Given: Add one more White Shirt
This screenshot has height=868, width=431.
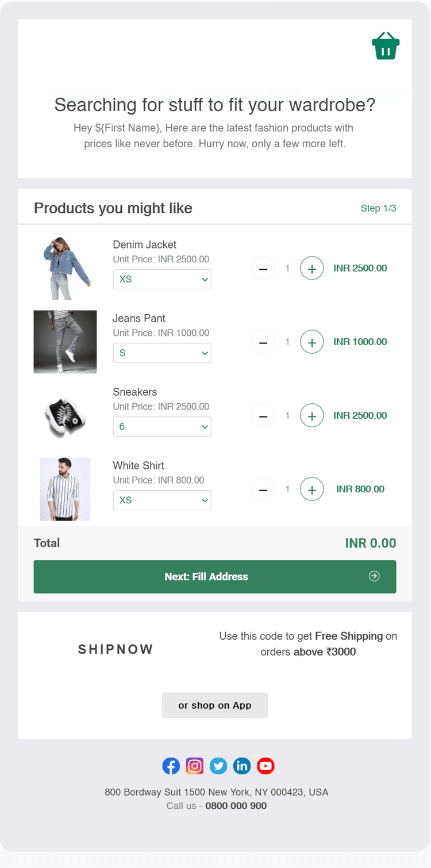Looking at the screenshot, I should 312,490.
